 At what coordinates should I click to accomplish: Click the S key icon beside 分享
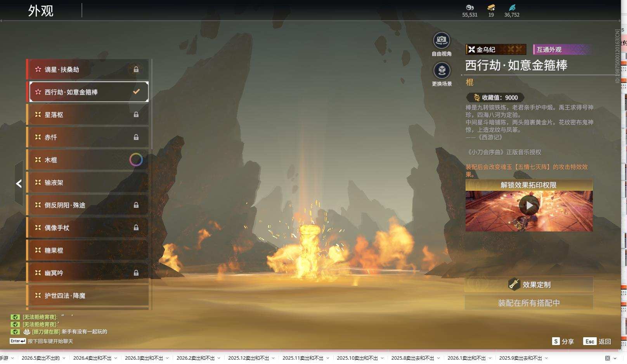click(x=556, y=341)
